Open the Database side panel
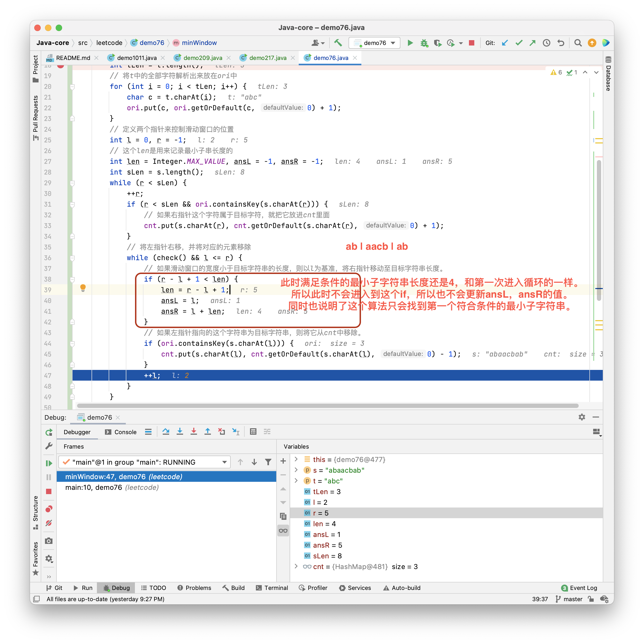Viewport: 644px width, 644px height. [x=608, y=74]
